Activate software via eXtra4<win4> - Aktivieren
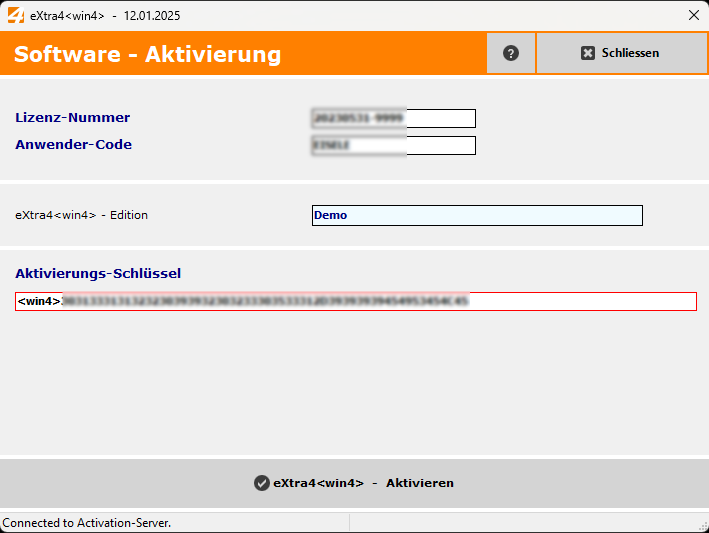Viewport: 709px width, 533px height. pyautogui.click(x=354, y=483)
